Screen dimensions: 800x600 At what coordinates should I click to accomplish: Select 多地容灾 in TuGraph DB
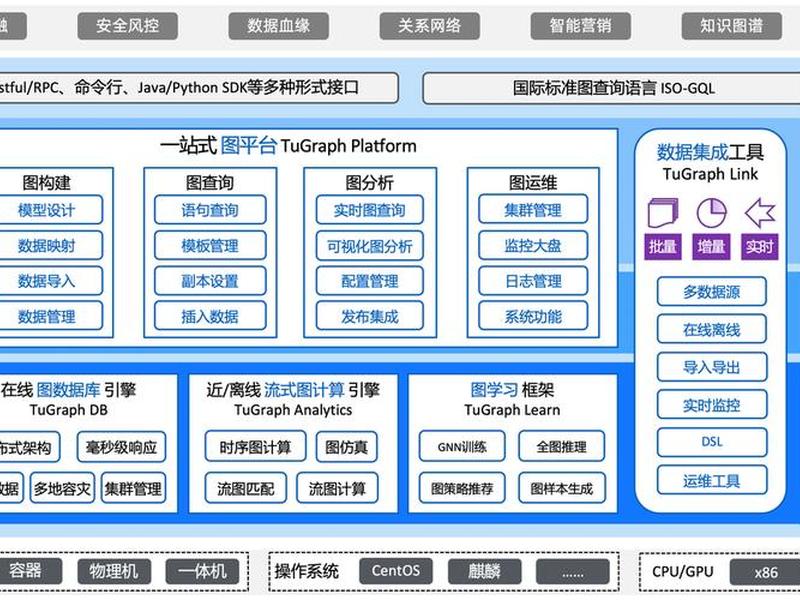pos(62,488)
